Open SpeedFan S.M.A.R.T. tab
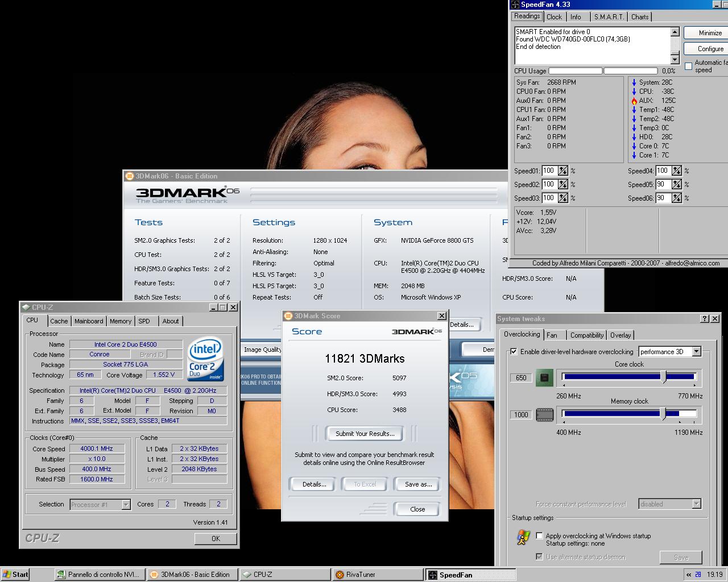This screenshot has height=582, width=728. (x=609, y=17)
